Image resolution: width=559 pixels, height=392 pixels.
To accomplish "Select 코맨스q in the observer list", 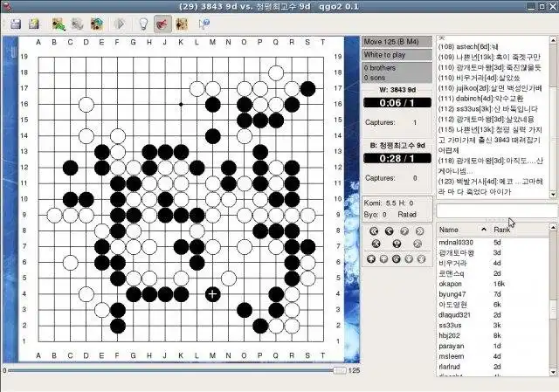I will 493,273.
